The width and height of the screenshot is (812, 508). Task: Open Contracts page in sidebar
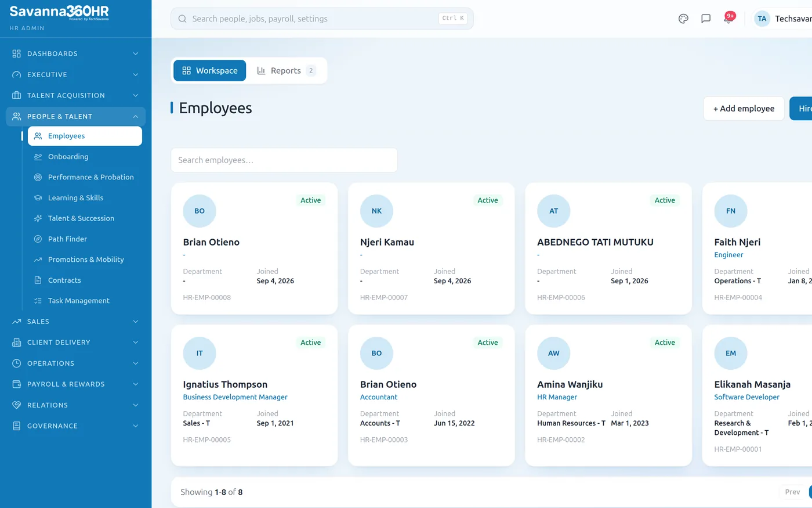(x=85, y=280)
